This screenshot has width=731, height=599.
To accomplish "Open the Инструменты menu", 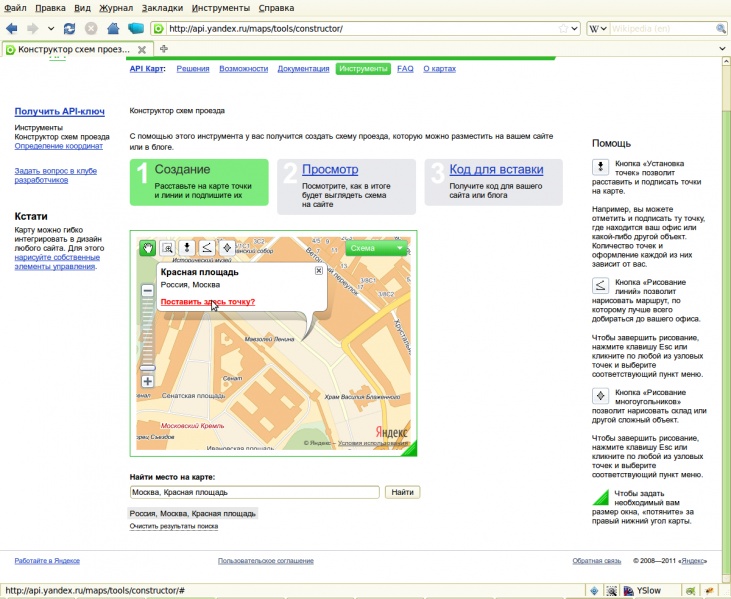I will 221,8.
